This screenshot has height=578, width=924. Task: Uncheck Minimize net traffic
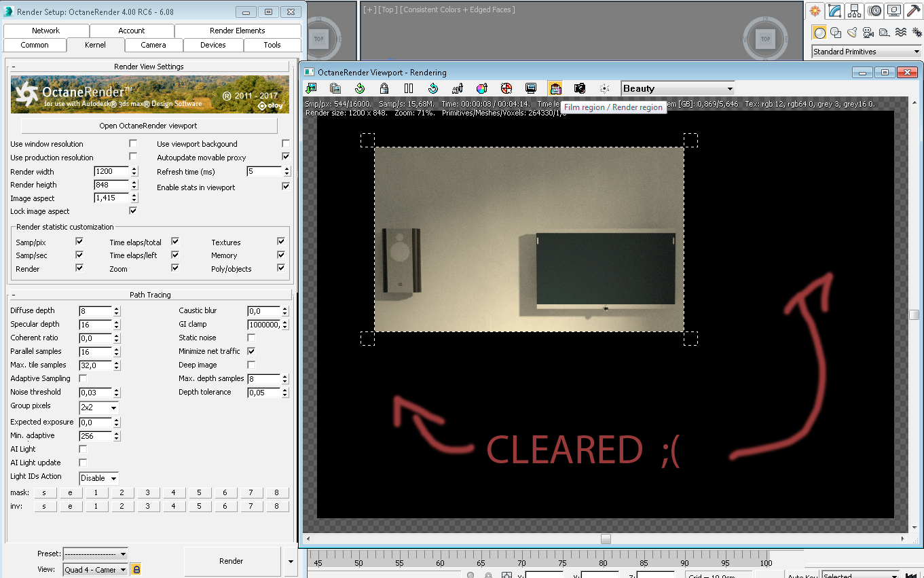(251, 351)
